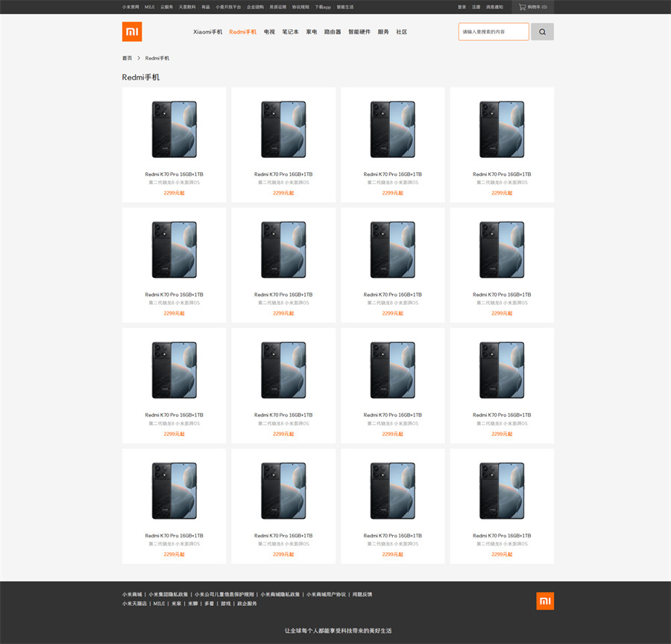The height and width of the screenshot is (644, 671).
Task: Open the 电视 navigation item
Action: pyautogui.click(x=269, y=32)
